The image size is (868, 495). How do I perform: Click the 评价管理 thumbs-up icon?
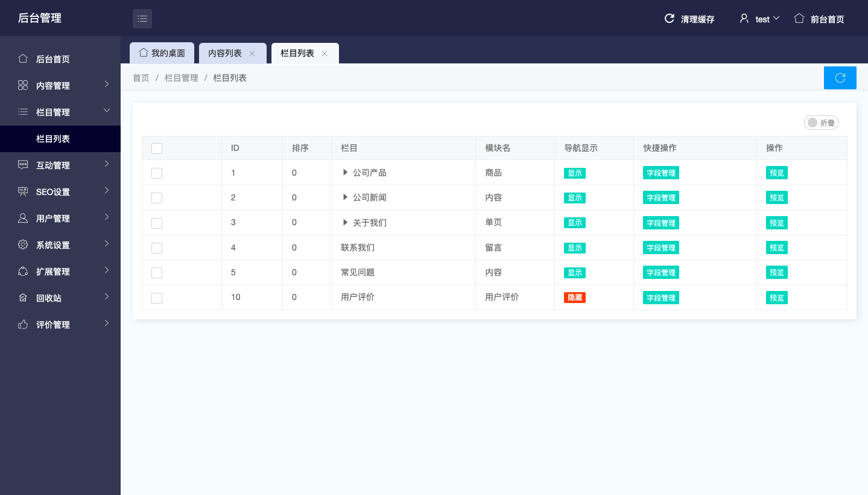[x=23, y=325]
